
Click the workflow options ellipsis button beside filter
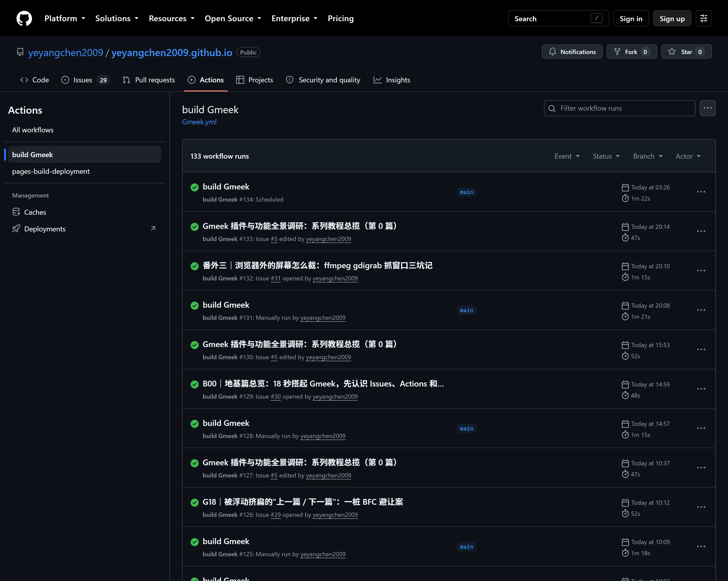click(708, 108)
